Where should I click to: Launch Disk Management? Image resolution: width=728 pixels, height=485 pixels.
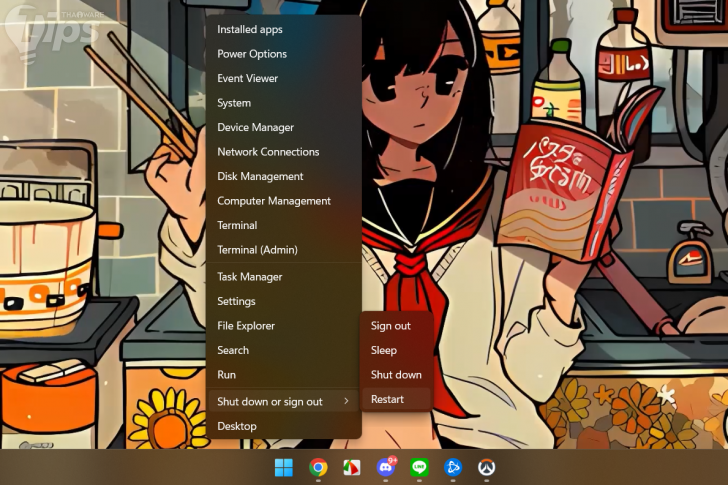tap(284, 176)
